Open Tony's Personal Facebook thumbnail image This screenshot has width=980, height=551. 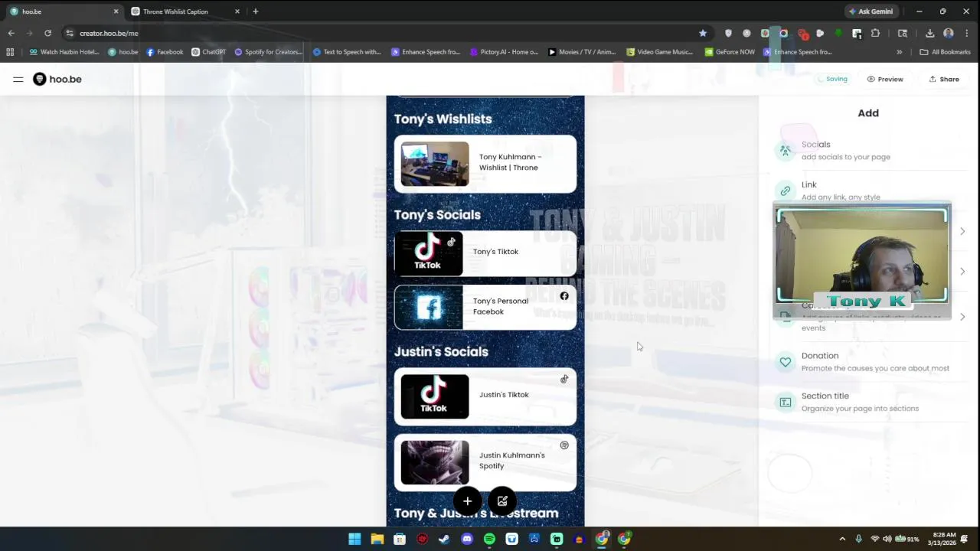point(429,308)
